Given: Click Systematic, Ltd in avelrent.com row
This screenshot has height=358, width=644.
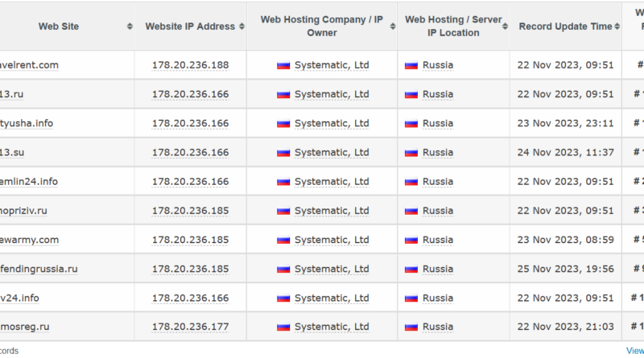Looking at the screenshot, I should [x=332, y=65].
